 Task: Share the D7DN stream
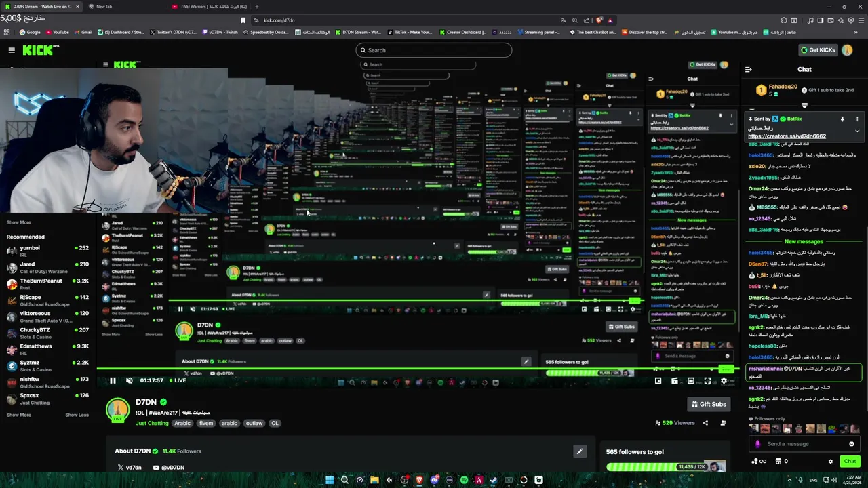coord(705,423)
